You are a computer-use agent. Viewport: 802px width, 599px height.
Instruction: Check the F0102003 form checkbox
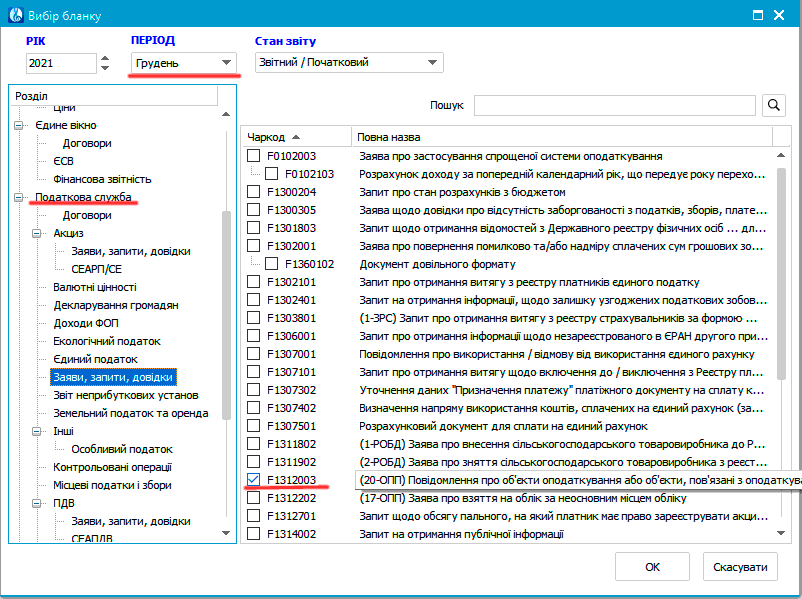pyautogui.click(x=254, y=157)
